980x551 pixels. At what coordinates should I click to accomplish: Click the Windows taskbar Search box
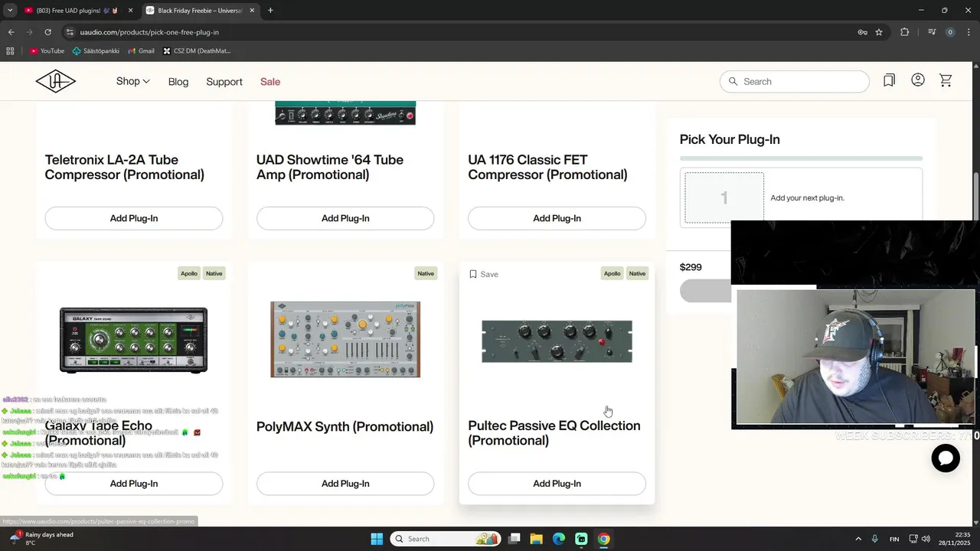446,539
